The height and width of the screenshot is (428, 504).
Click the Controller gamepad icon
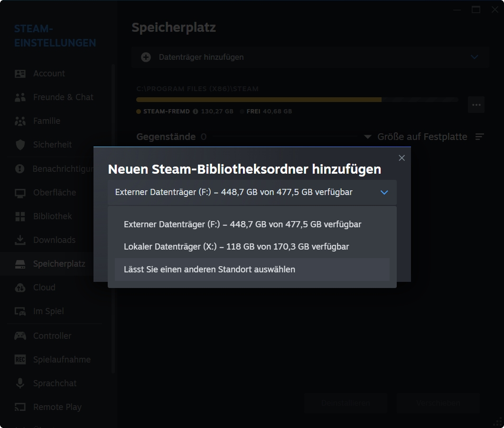click(x=20, y=336)
